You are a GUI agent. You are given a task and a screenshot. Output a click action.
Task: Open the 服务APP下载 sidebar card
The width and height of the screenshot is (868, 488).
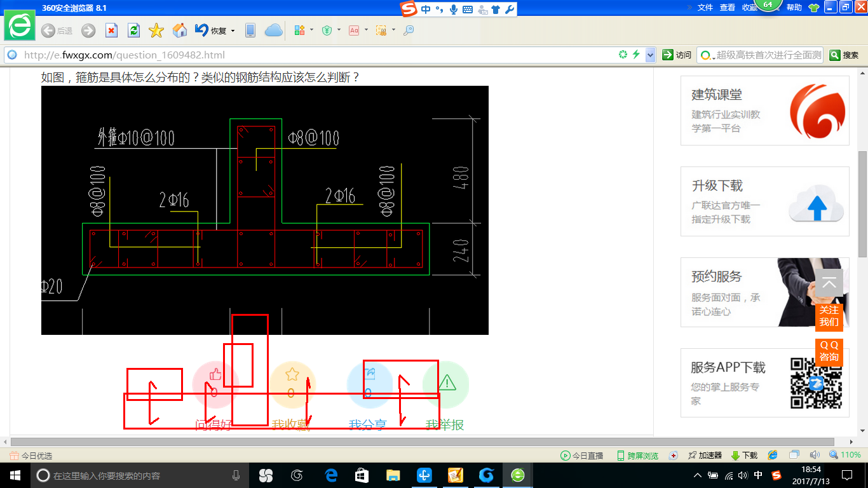click(x=765, y=383)
